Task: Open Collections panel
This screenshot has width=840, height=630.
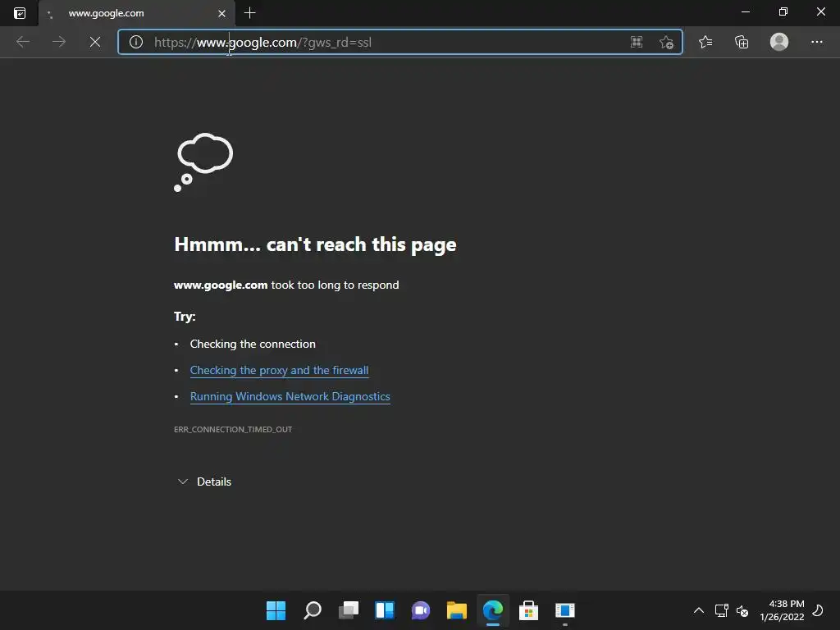Action: coord(742,42)
